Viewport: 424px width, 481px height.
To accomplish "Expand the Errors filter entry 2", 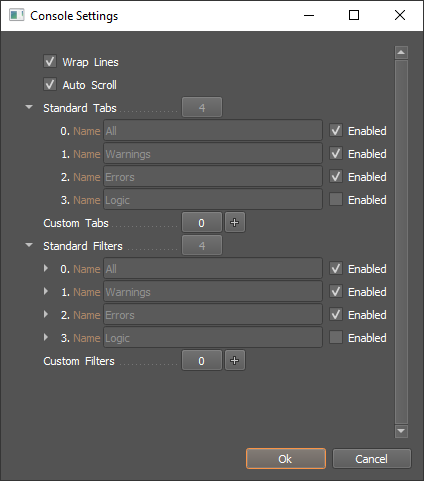I will click(x=46, y=314).
